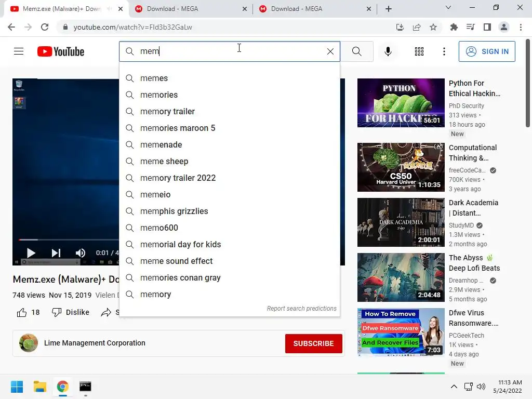Open Dfwe Virus Ransomware video thumbnail

tap(401, 332)
